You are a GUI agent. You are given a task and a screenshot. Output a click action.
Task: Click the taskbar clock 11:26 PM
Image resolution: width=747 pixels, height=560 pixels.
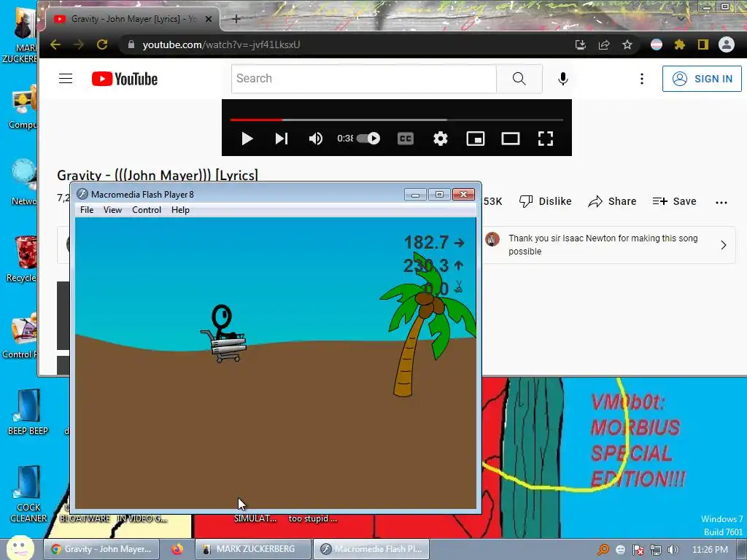[x=710, y=550]
